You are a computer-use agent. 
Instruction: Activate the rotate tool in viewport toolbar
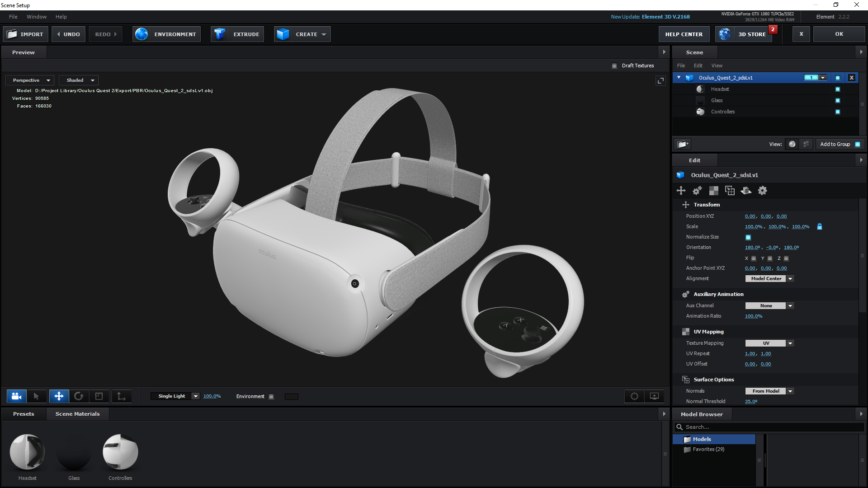(79, 396)
